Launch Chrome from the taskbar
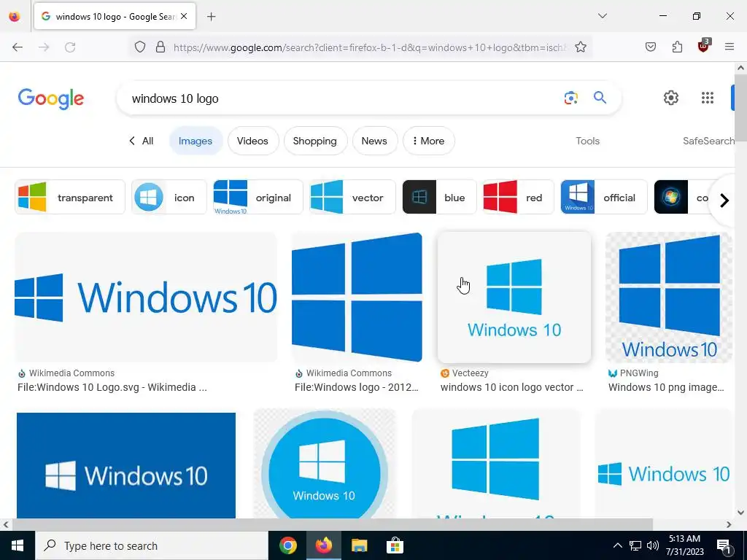This screenshot has width=747, height=560. 287,545
